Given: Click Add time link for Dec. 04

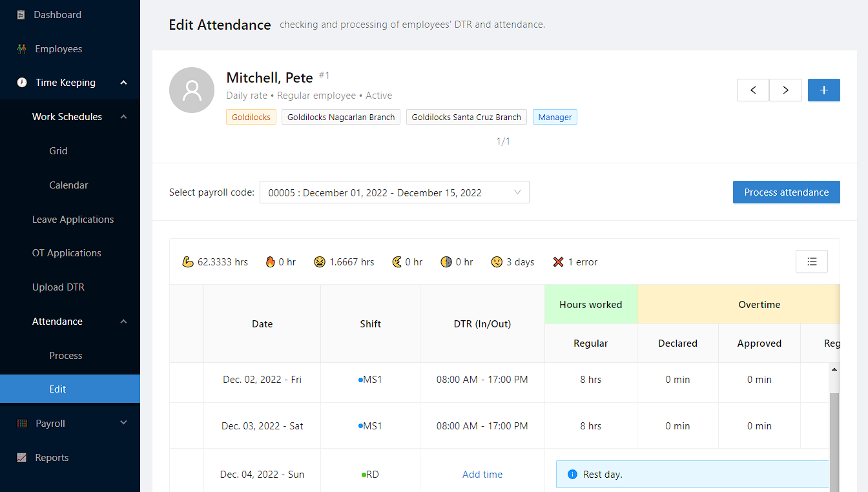Looking at the screenshot, I should tap(482, 475).
